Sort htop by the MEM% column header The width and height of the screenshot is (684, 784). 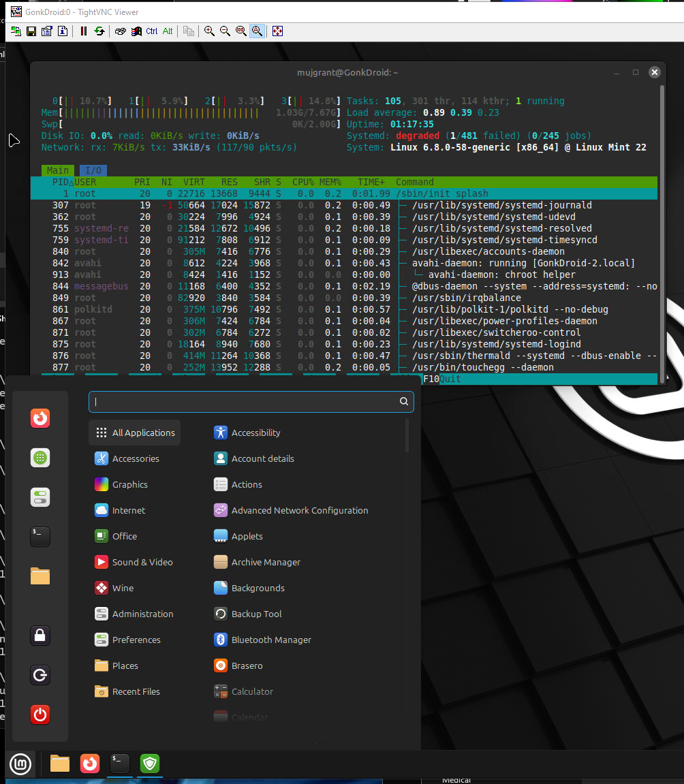tap(330, 182)
